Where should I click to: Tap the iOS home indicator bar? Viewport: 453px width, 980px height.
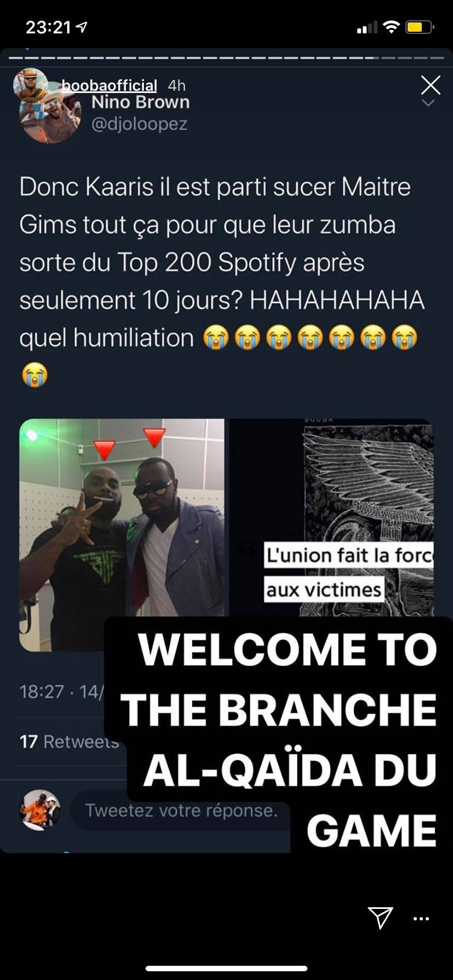pyautogui.click(x=226, y=969)
